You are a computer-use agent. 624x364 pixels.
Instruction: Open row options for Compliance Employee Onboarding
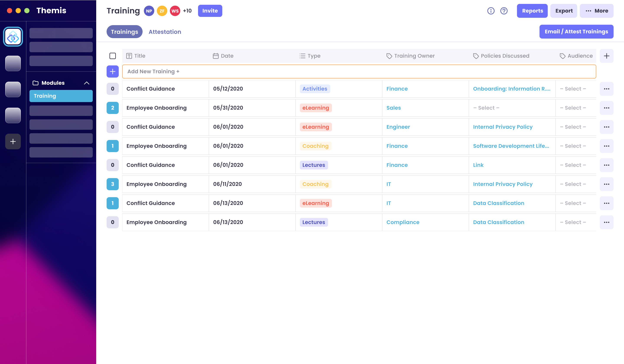pos(606,222)
